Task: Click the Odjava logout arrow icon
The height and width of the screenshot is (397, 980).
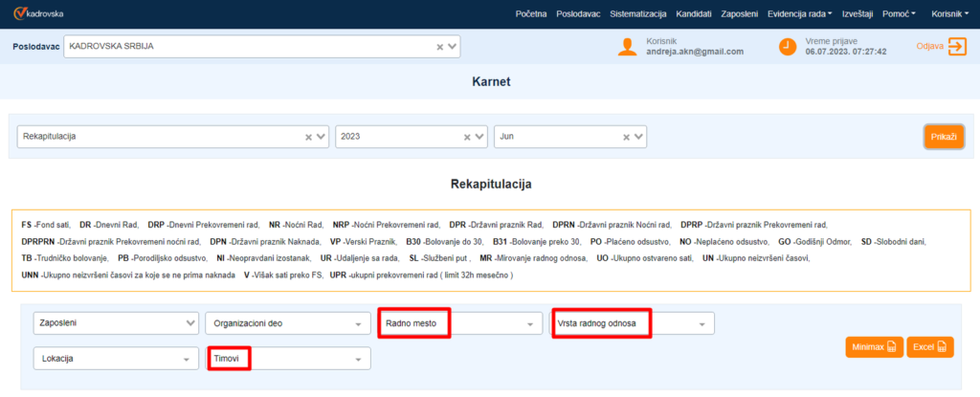Action: pyautogui.click(x=957, y=46)
